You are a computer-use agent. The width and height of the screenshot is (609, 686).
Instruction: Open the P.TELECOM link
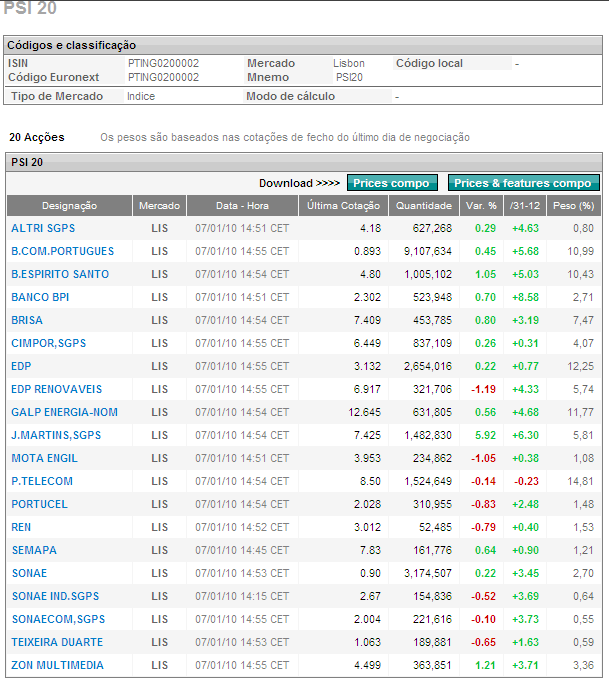tap(42, 481)
